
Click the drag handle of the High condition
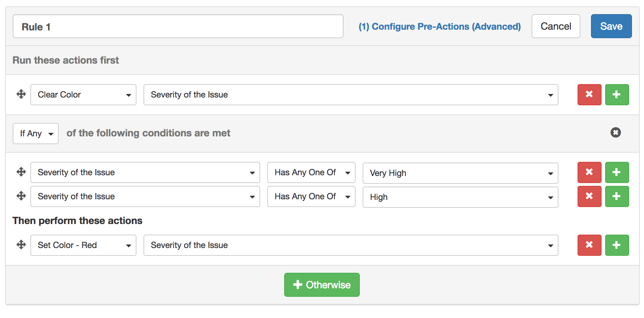pyautogui.click(x=21, y=196)
